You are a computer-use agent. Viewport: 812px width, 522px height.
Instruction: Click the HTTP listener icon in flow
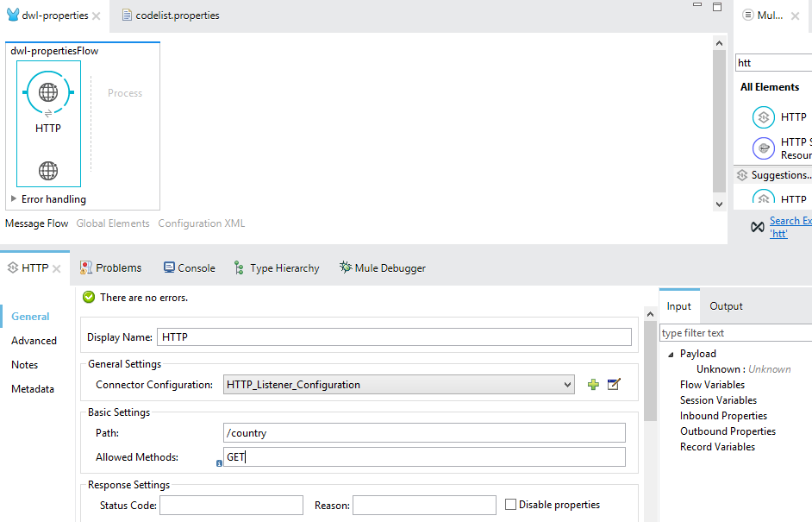pos(48,92)
